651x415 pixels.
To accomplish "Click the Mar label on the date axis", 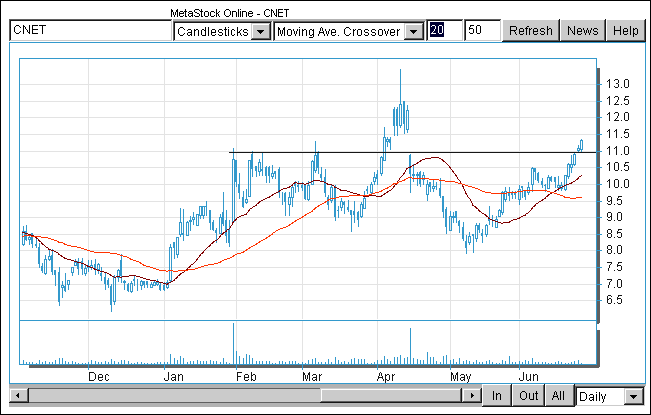I will click(x=312, y=377).
